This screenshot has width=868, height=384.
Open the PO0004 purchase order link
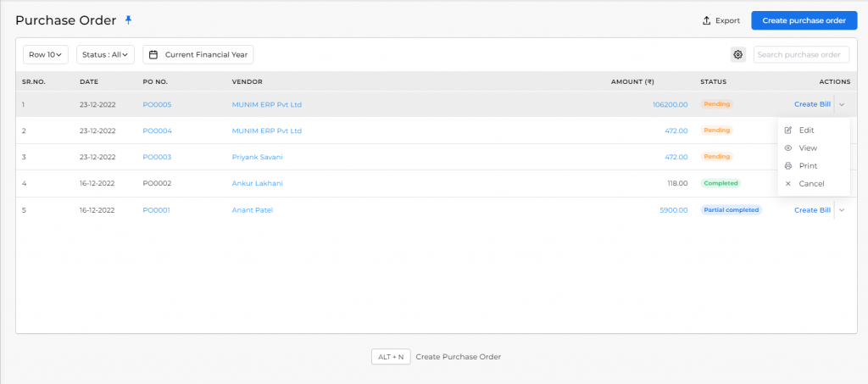[157, 131]
